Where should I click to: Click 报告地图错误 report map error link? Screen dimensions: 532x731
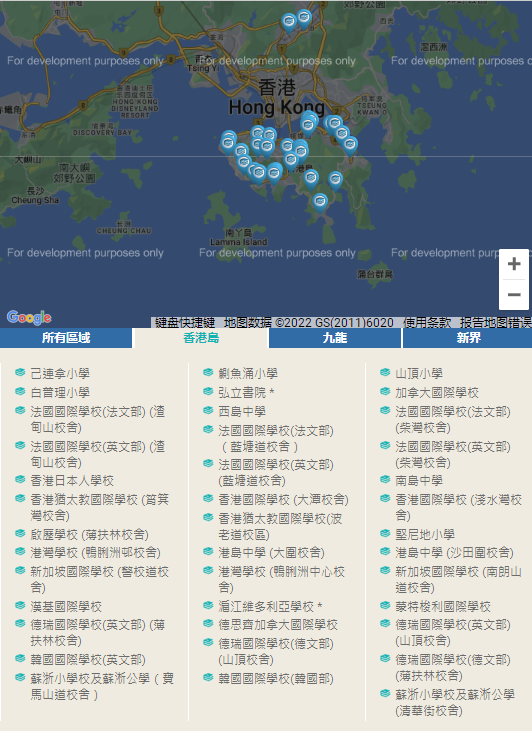(496, 323)
